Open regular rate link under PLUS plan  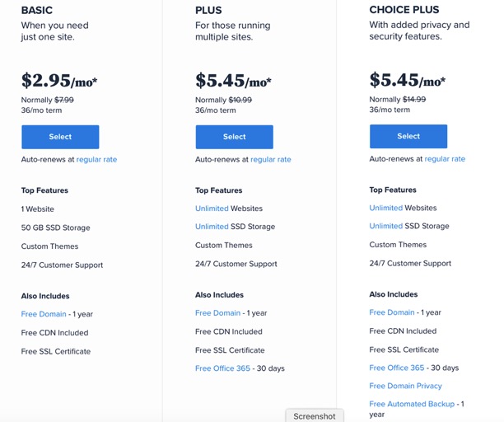[x=271, y=160]
